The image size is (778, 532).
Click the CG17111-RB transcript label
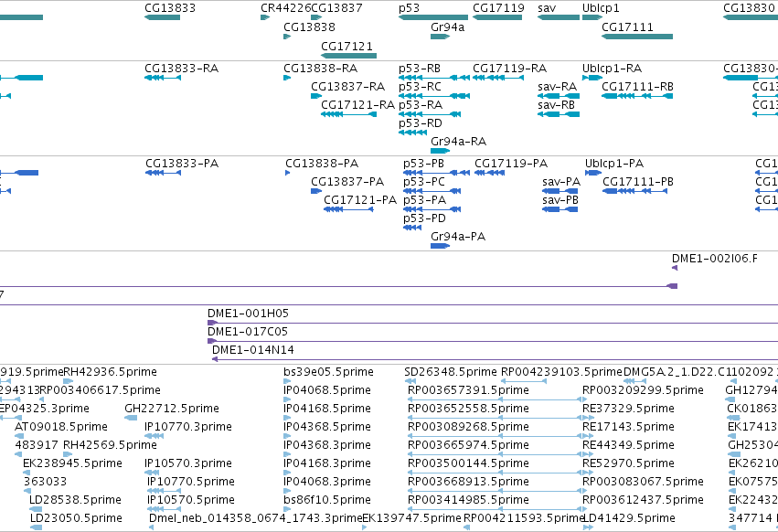click(x=637, y=86)
